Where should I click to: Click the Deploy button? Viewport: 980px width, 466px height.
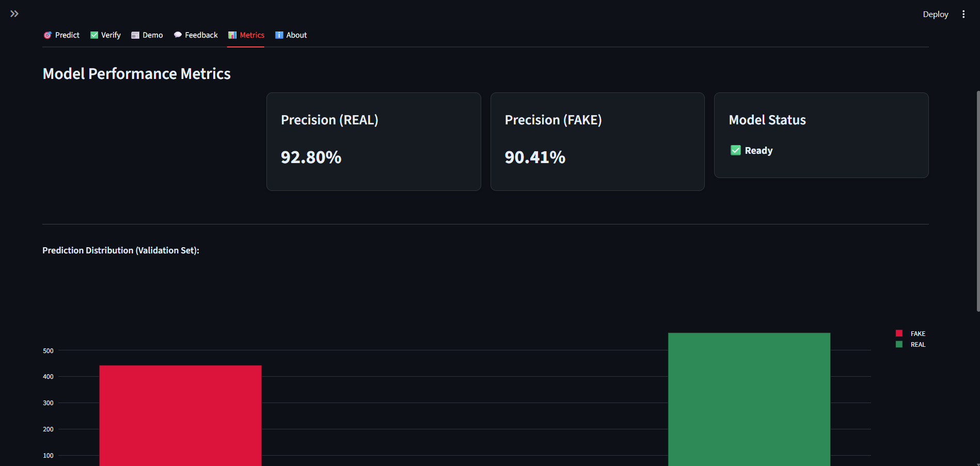pos(935,14)
